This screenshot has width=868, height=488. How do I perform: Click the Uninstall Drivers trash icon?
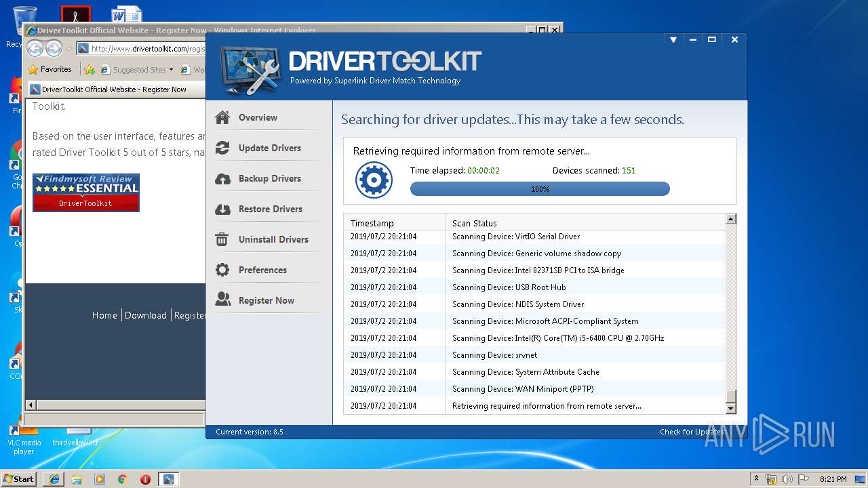point(222,239)
